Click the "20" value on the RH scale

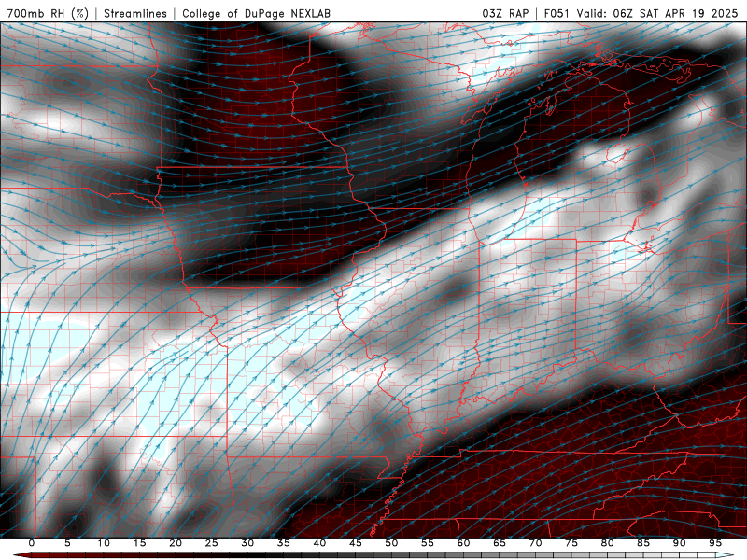pos(176,543)
